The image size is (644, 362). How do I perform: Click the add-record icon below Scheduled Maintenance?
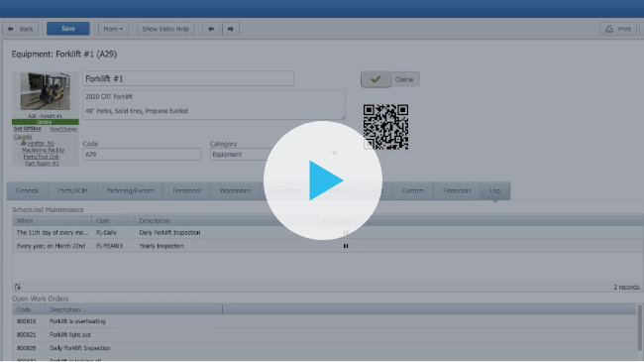tap(18, 288)
